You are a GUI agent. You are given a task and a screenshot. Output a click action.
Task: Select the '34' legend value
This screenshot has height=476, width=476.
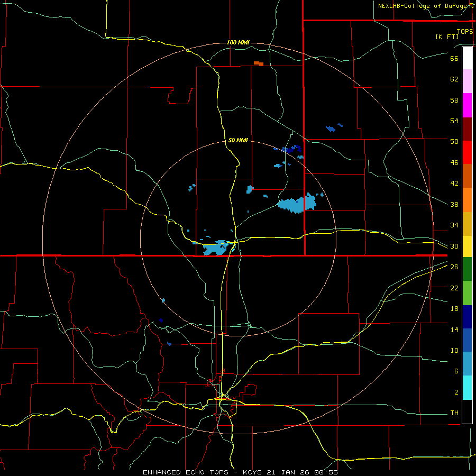pos(454,225)
